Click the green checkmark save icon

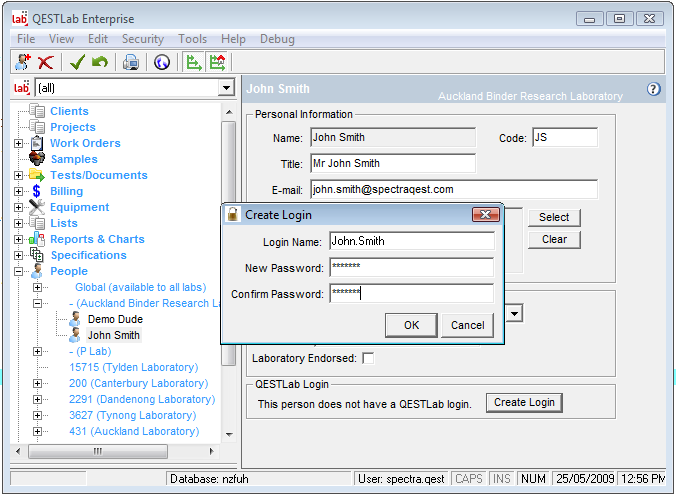(77, 62)
